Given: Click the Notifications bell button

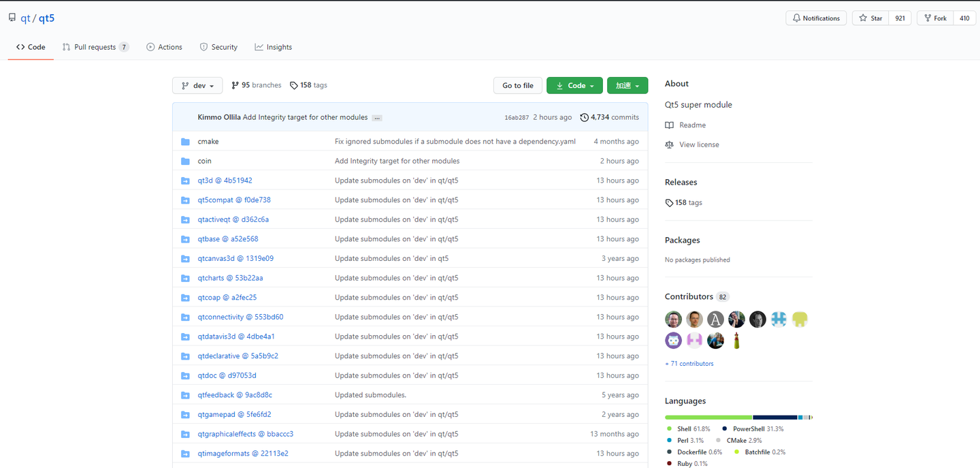Looking at the screenshot, I should [x=816, y=18].
